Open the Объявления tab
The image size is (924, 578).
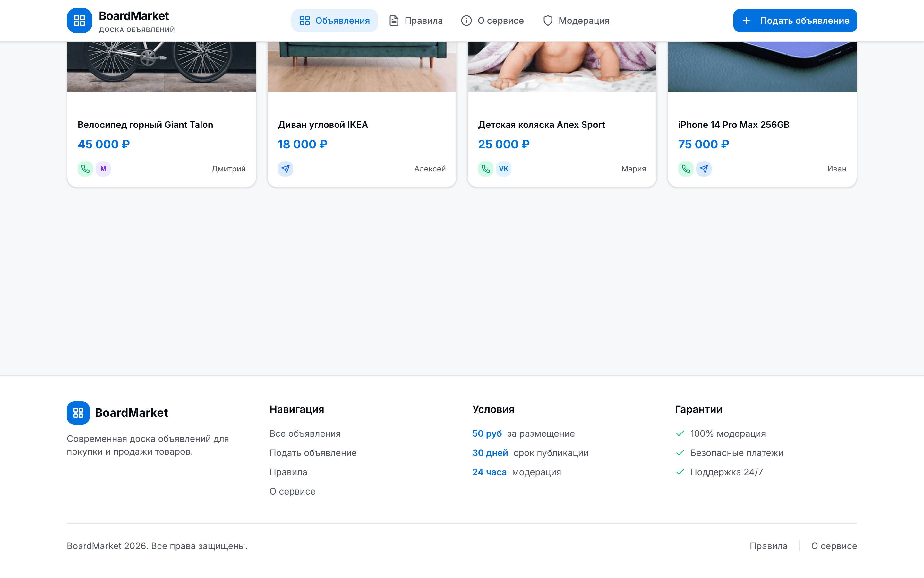335,21
